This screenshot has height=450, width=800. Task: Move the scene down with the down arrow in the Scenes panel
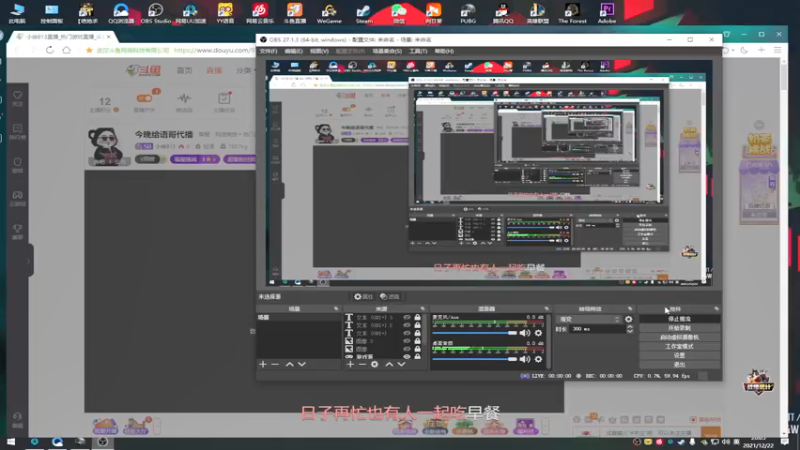(x=302, y=364)
